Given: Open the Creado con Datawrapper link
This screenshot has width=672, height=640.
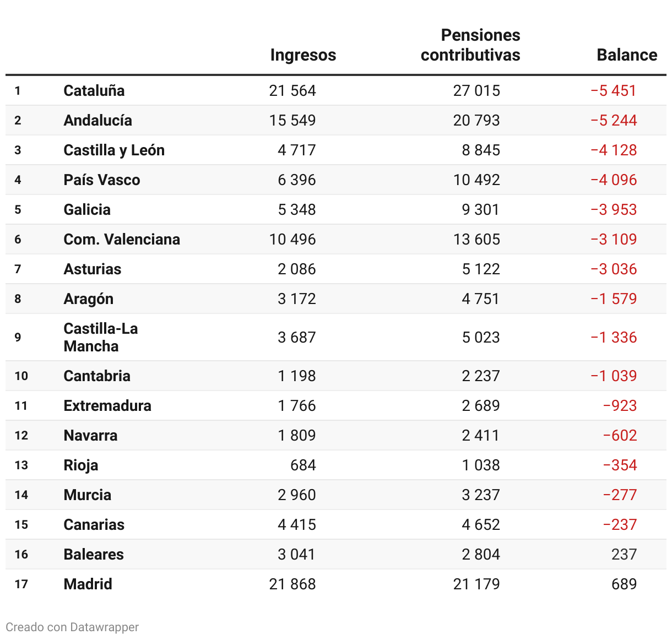Looking at the screenshot, I should pyautogui.click(x=72, y=627).
